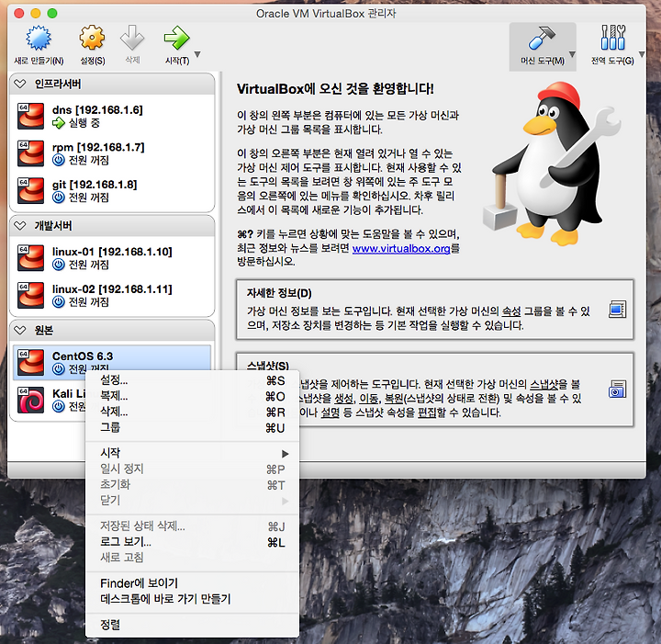Click the Kali Linux VM icon
661x644 pixels.
pyautogui.click(x=31, y=400)
